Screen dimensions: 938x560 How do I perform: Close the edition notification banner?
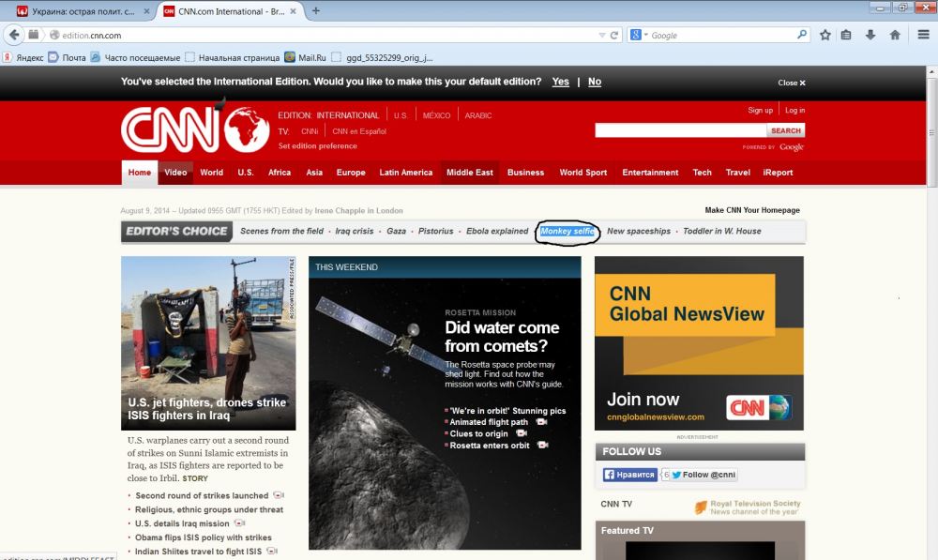coord(792,83)
